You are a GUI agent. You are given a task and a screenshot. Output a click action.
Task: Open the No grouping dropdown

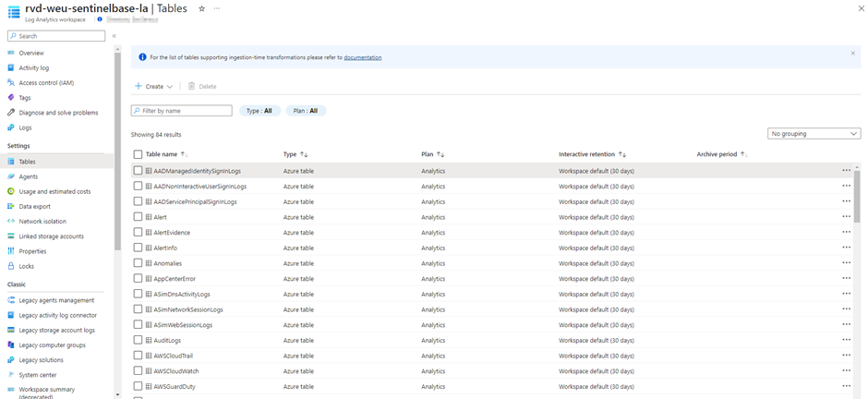(814, 133)
